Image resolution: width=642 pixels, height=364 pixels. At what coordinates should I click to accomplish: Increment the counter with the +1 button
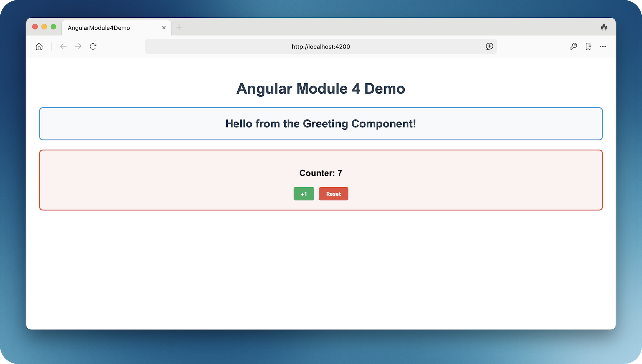point(304,194)
